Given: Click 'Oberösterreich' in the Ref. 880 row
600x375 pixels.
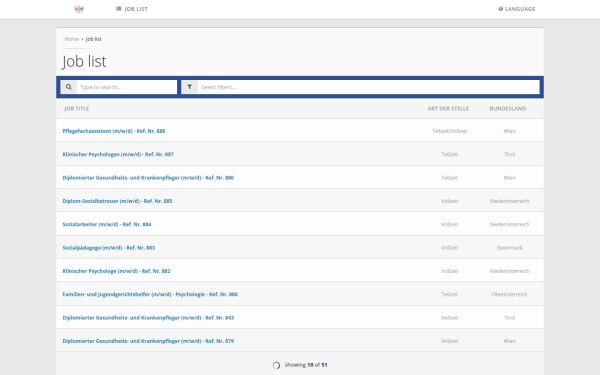Looking at the screenshot, I should 509,294.
